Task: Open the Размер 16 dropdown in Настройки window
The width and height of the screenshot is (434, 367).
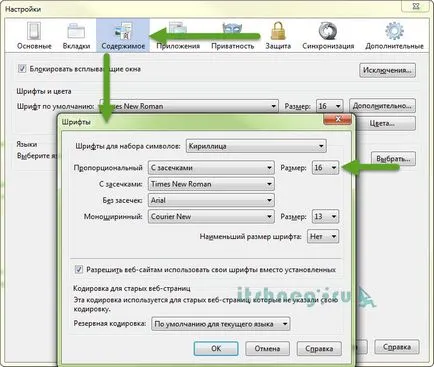Action: click(329, 106)
